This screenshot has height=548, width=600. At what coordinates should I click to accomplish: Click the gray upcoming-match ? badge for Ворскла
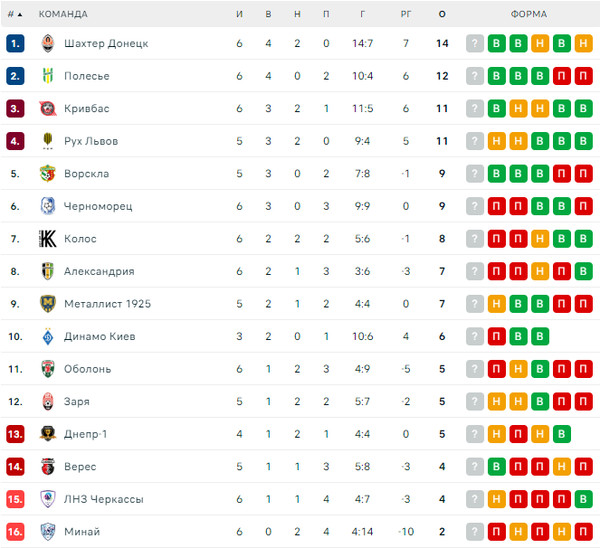[x=475, y=174]
